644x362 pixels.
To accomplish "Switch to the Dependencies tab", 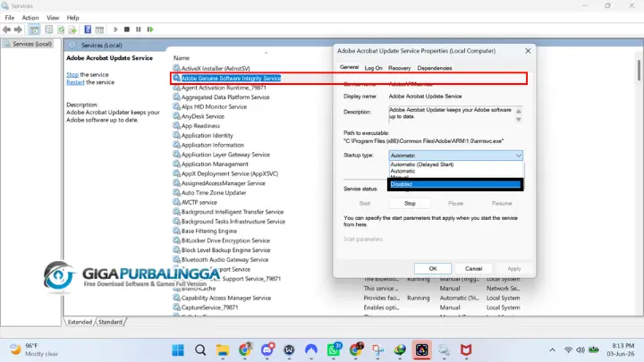I will [435, 68].
